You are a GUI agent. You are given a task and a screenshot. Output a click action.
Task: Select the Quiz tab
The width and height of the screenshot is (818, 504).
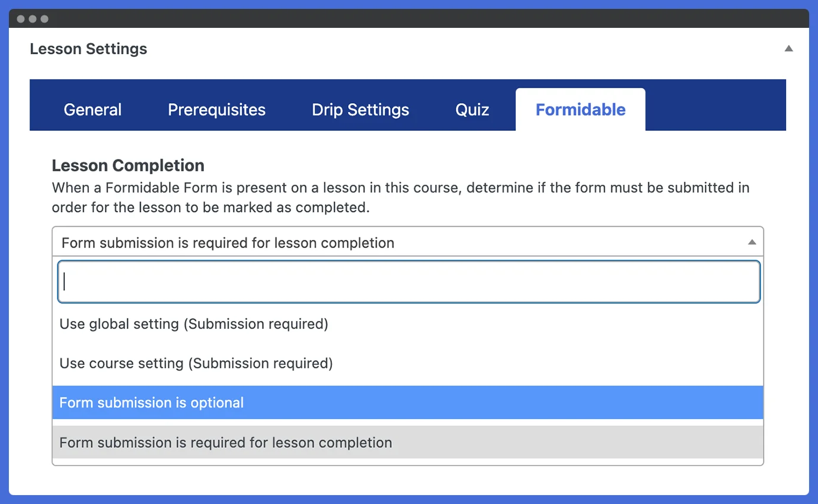coord(472,110)
